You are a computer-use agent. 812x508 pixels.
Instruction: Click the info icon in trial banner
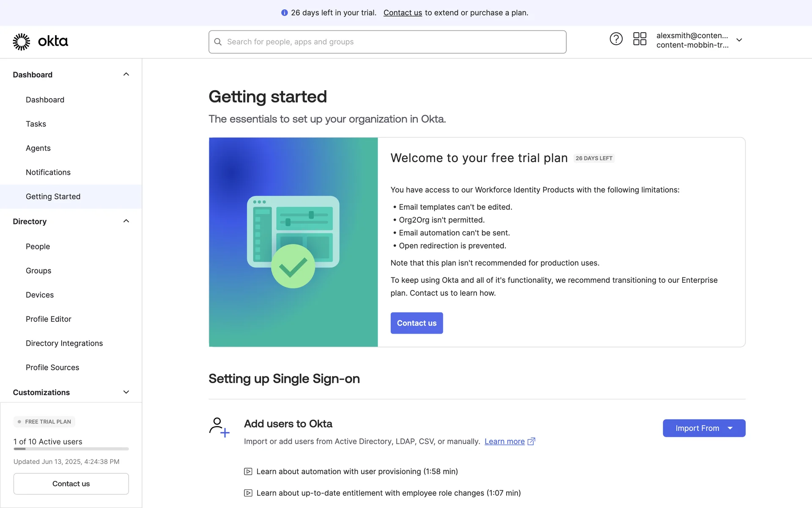[284, 13]
